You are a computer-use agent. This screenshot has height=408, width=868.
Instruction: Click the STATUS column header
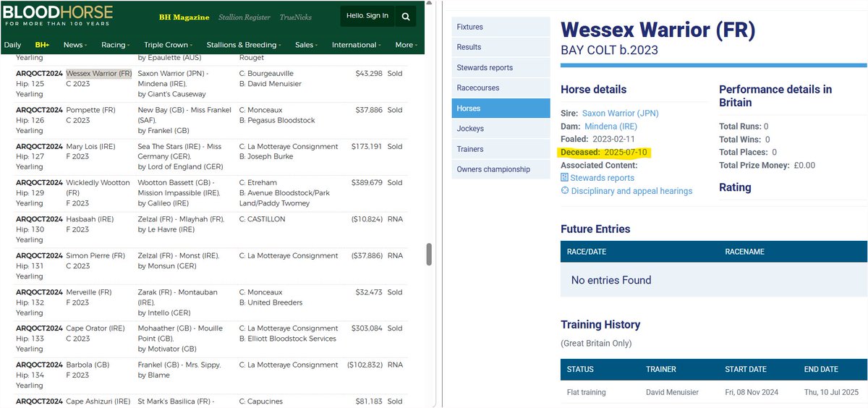580,369
